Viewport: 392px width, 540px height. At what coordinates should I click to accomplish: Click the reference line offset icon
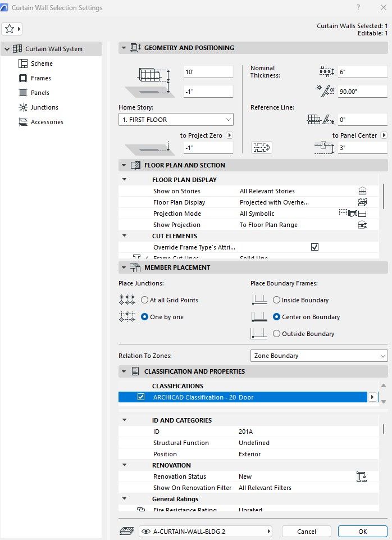click(x=321, y=120)
